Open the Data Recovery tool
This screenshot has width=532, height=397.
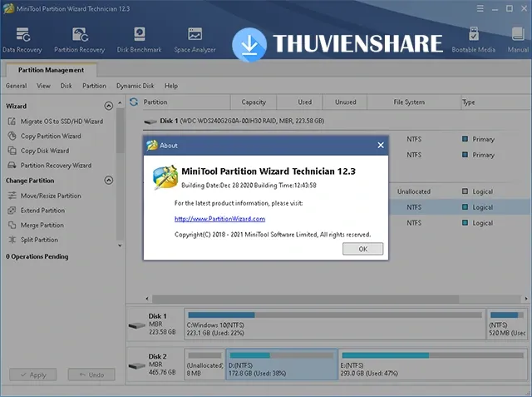(x=22, y=40)
